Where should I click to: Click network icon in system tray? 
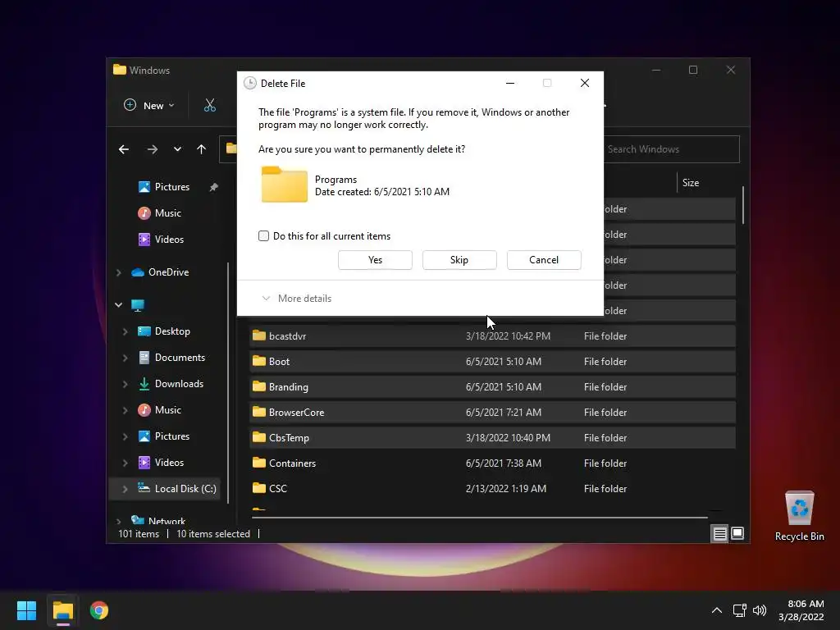pos(740,610)
